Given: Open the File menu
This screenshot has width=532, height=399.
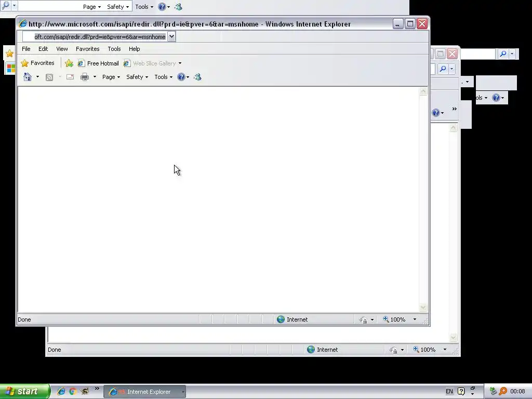Looking at the screenshot, I should pyautogui.click(x=26, y=49).
